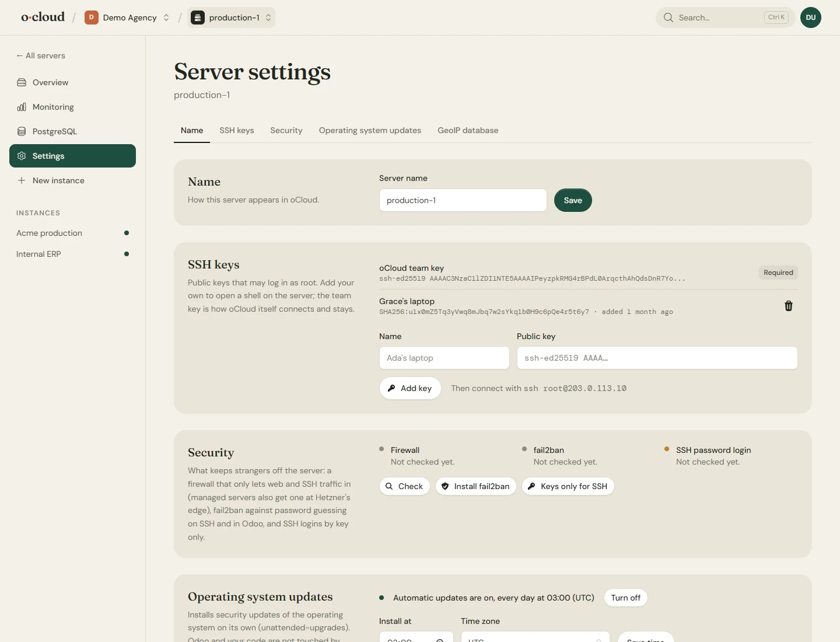Viewport: 840px width, 642px height.
Task: Click the Overview sidebar icon
Action: coord(22,82)
